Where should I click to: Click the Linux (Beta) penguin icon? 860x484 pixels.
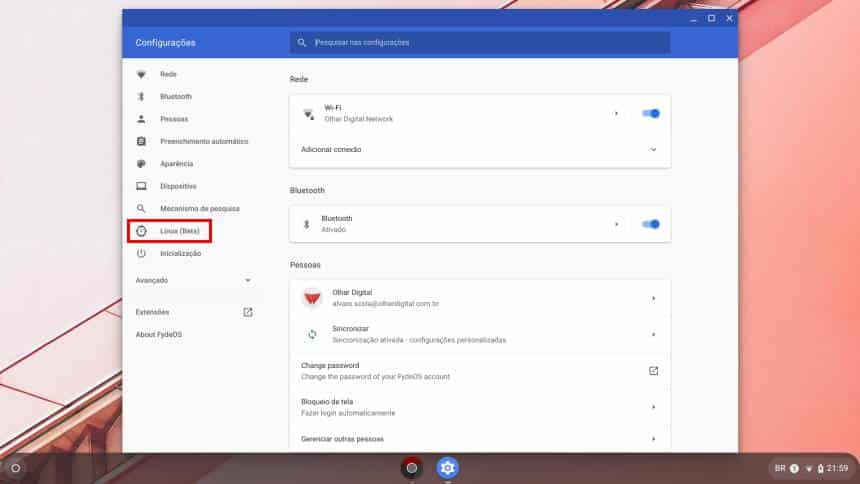(x=141, y=231)
